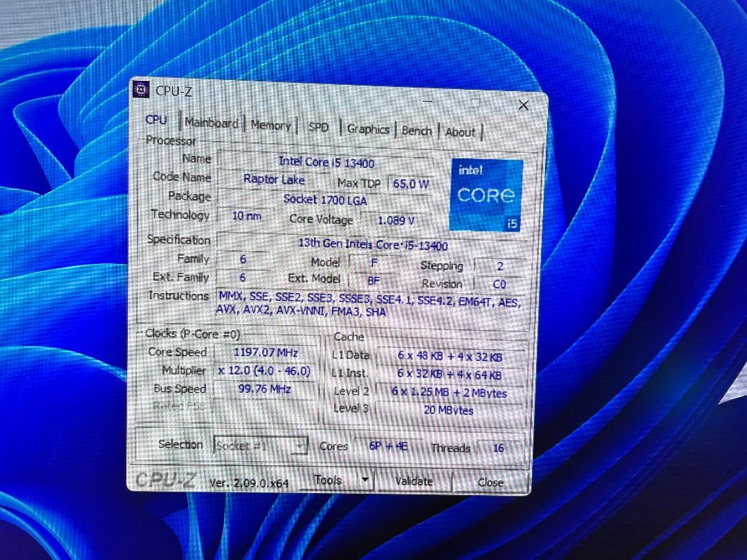Click the 13th Gen Intel Core i5-13400 specification

(x=373, y=244)
